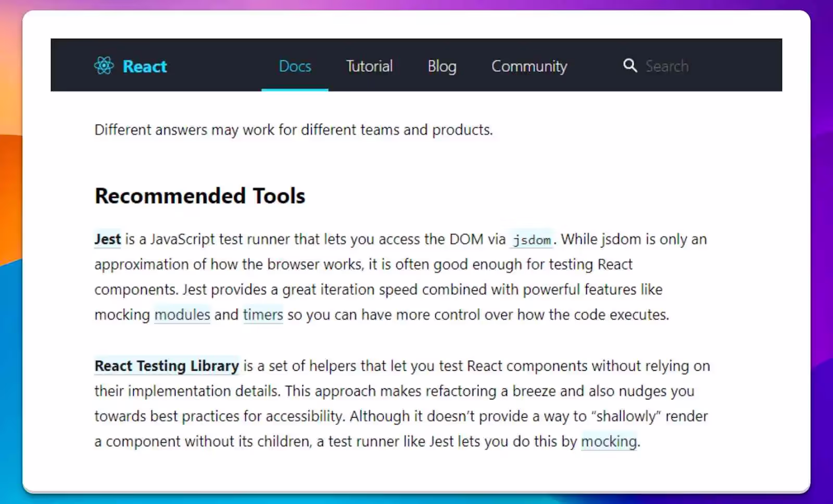Visit the mocking modules link

pyautogui.click(x=182, y=314)
